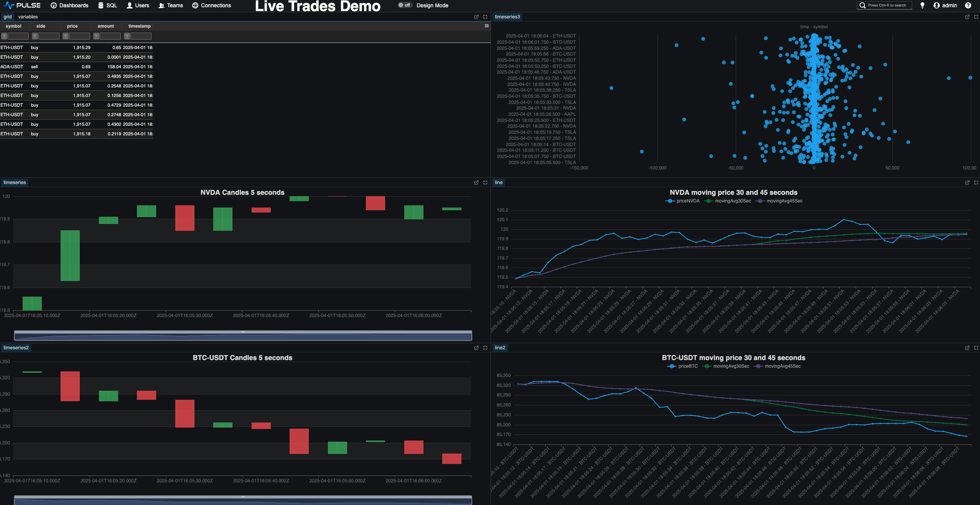Open the admin user menu
This screenshot has height=505, width=980.
click(x=945, y=5)
